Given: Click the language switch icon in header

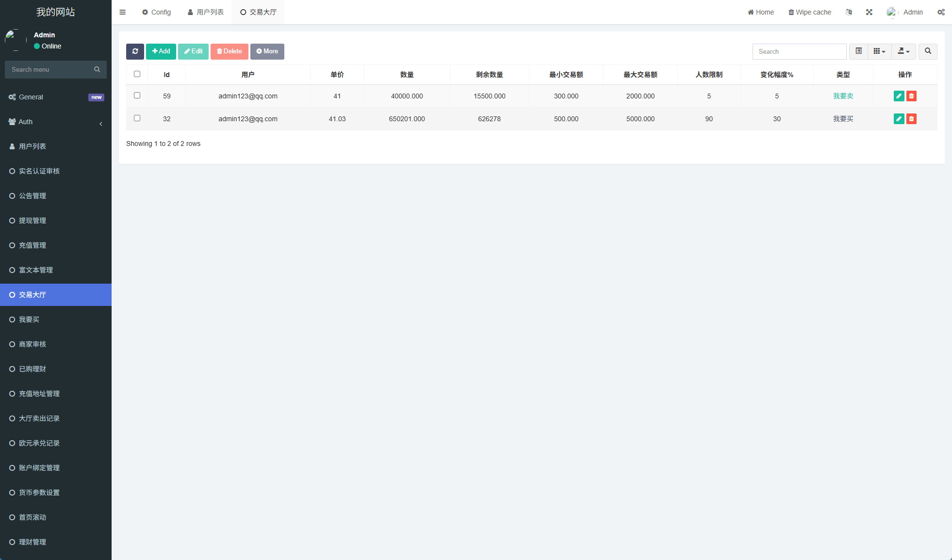Looking at the screenshot, I should [x=849, y=12].
